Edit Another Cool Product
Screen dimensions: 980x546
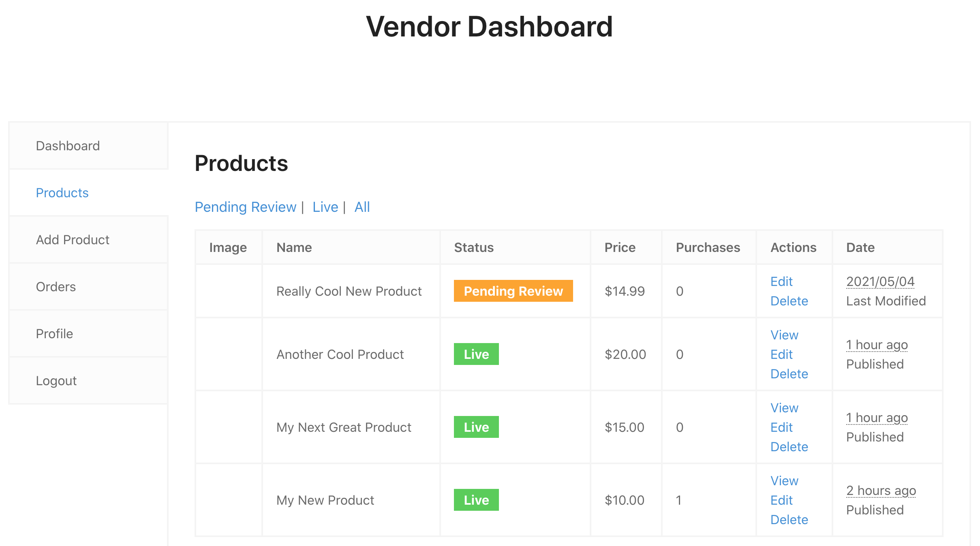[x=781, y=354]
